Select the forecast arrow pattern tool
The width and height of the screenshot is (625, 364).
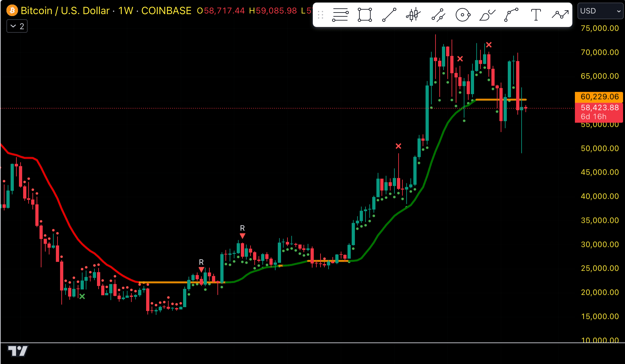tap(560, 15)
